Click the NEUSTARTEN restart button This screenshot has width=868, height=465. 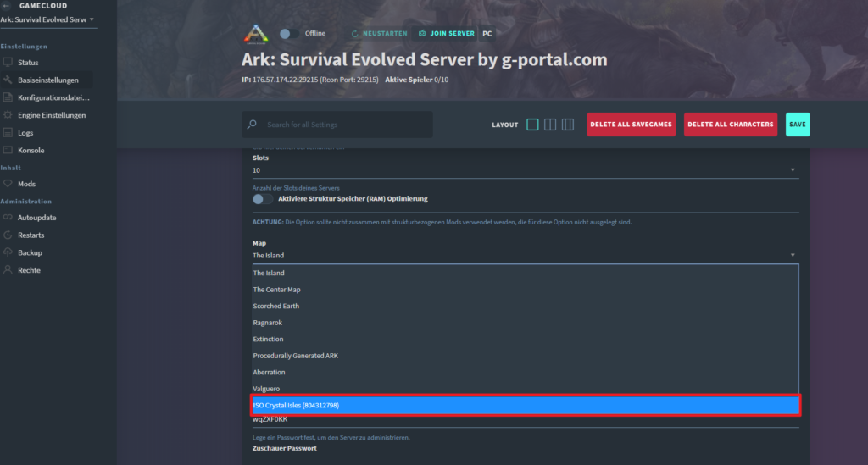point(379,34)
